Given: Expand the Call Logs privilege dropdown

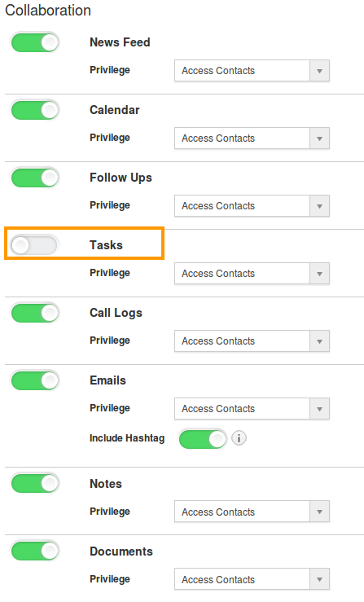Looking at the screenshot, I should (252, 341).
